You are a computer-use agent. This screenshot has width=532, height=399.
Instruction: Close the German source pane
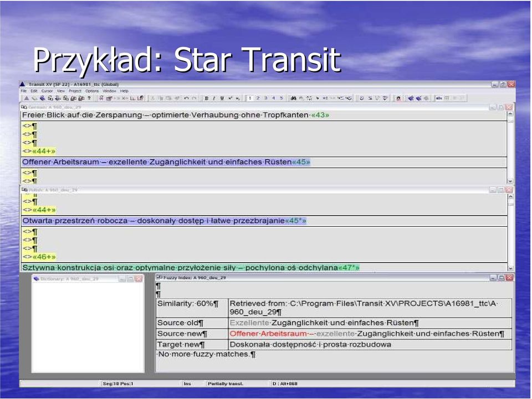click(x=509, y=107)
